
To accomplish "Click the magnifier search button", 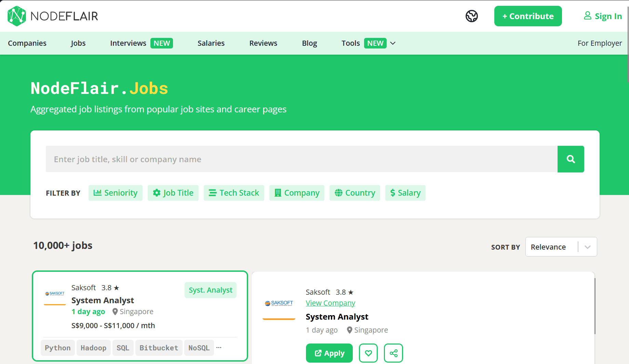I will point(571,159).
